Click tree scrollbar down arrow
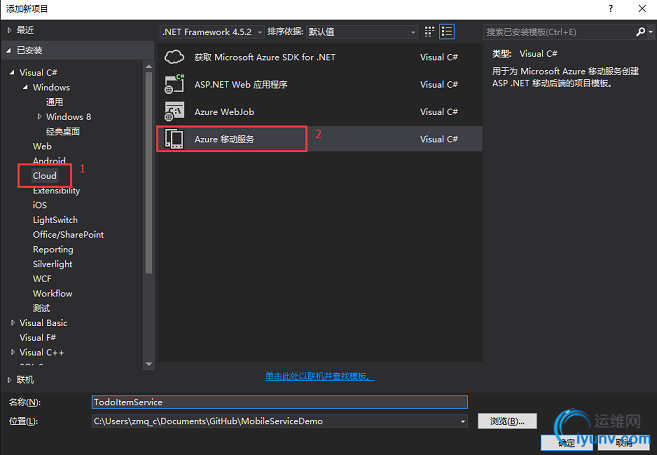Viewport: 657px width, 455px height. 148,364
